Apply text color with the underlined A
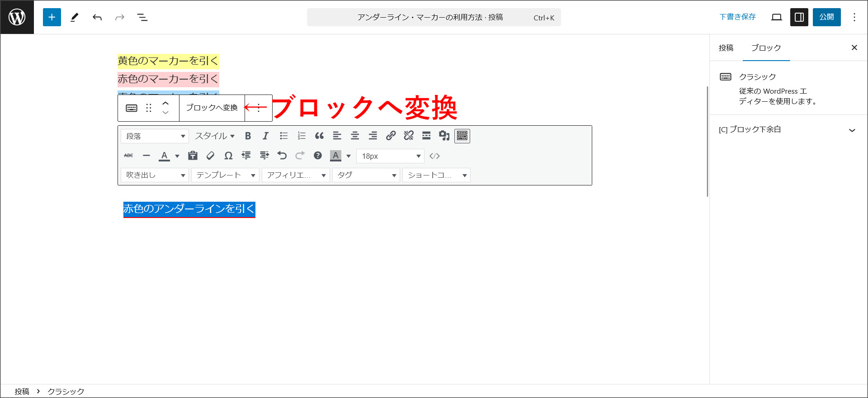The image size is (868, 398). tap(165, 156)
